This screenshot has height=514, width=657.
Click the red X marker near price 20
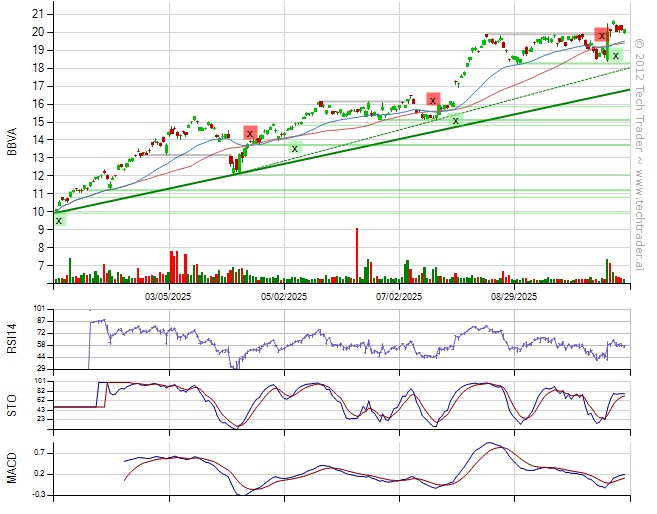[x=601, y=35]
